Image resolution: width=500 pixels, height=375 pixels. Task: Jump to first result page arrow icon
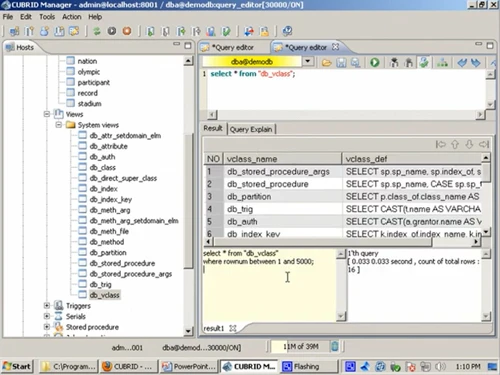441,144
